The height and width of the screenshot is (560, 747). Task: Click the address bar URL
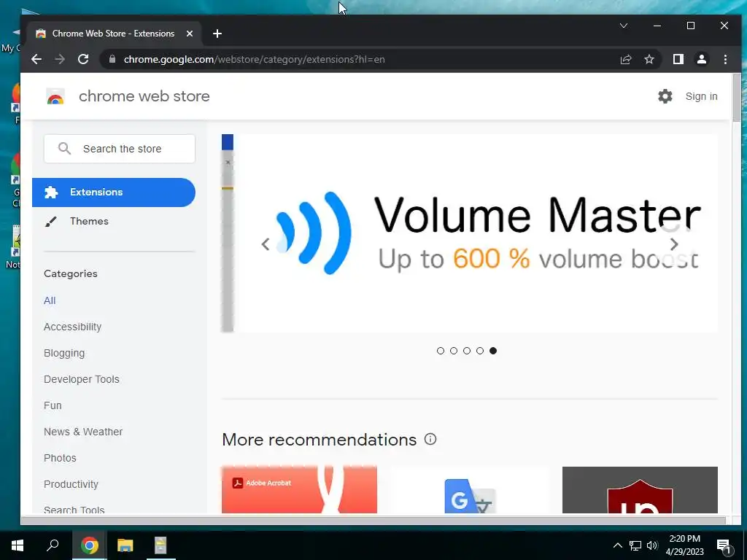click(254, 60)
